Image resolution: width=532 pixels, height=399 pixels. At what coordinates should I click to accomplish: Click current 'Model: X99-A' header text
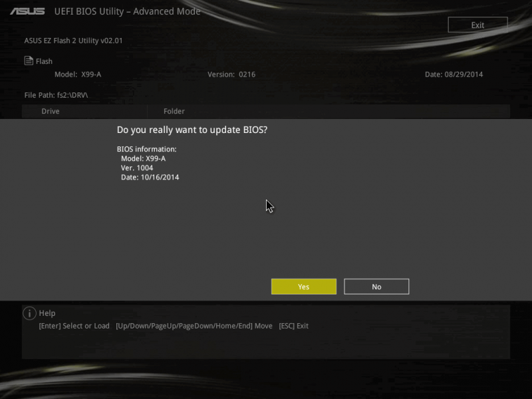tap(78, 74)
